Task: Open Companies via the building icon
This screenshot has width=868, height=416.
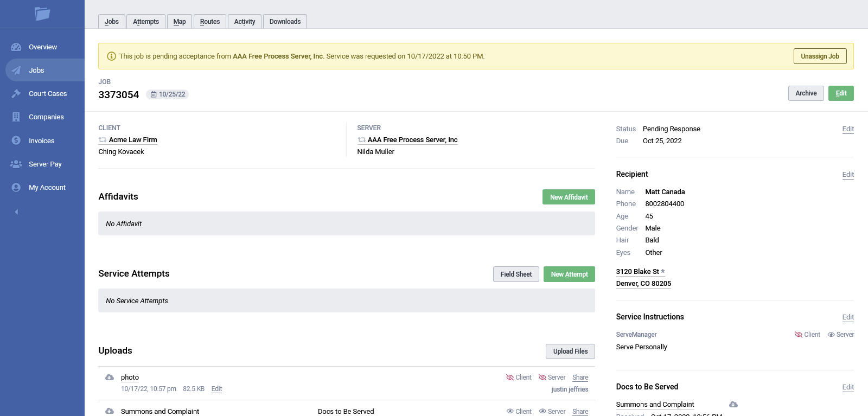Action: (16, 117)
